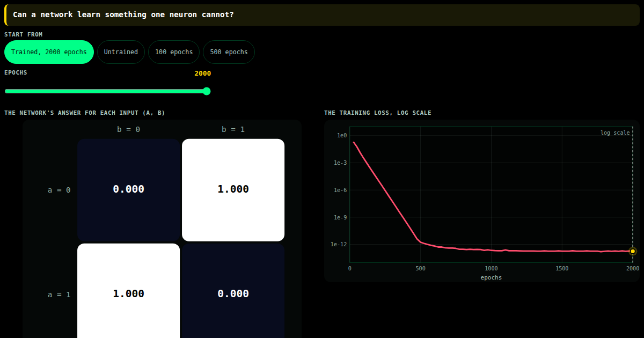Click the output cell for a=1, b=0

pyautogui.click(x=128, y=291)
